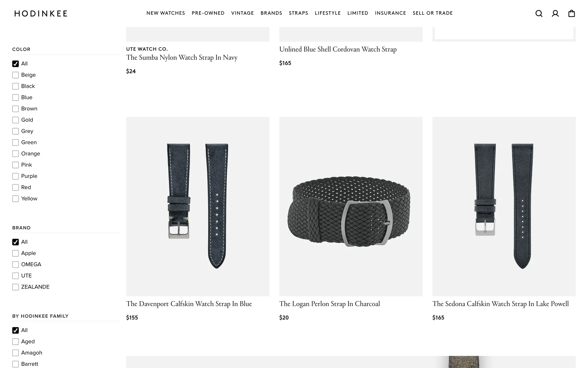The width and height of the screenshot is (588, 368).
Task: Tick the OMEGA brand filter
Action: click(16, 264)
